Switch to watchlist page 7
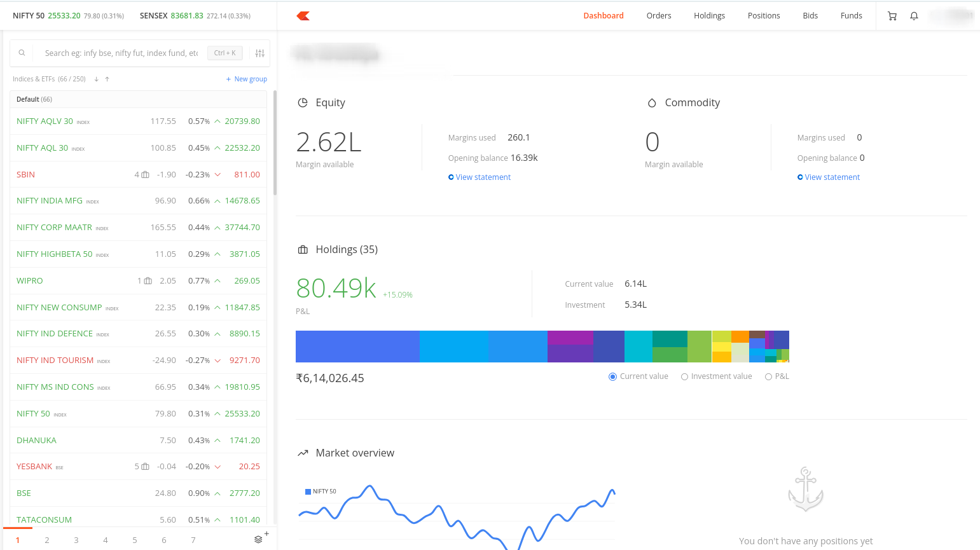Image resolution: width=980 pixels, height=550 pixels. pos(193,540)
